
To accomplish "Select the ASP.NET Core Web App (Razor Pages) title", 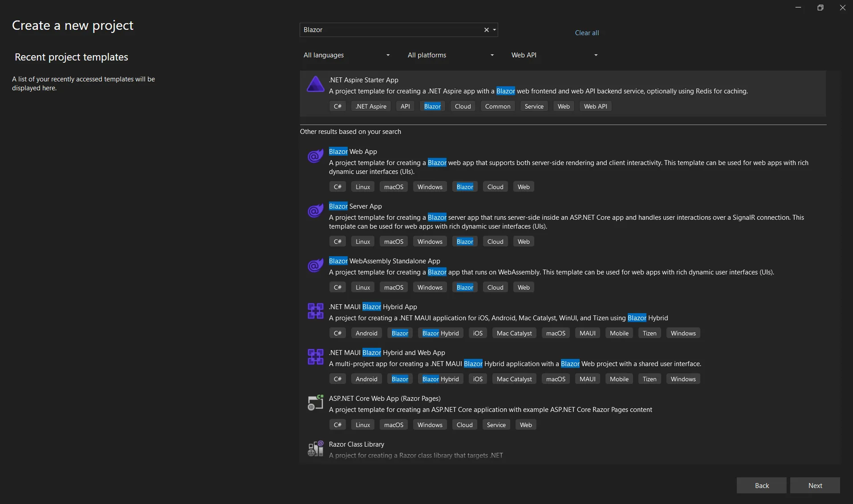I will pos(385,399).
